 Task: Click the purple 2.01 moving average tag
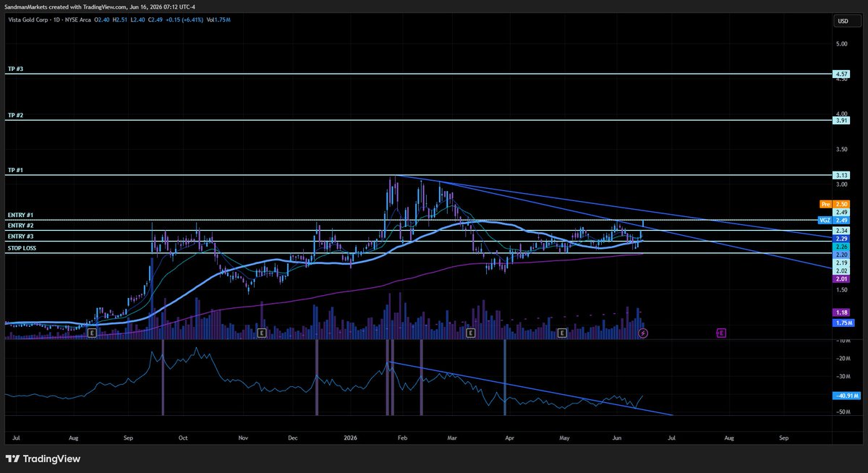pyautogui.click(x=841, y=278)
